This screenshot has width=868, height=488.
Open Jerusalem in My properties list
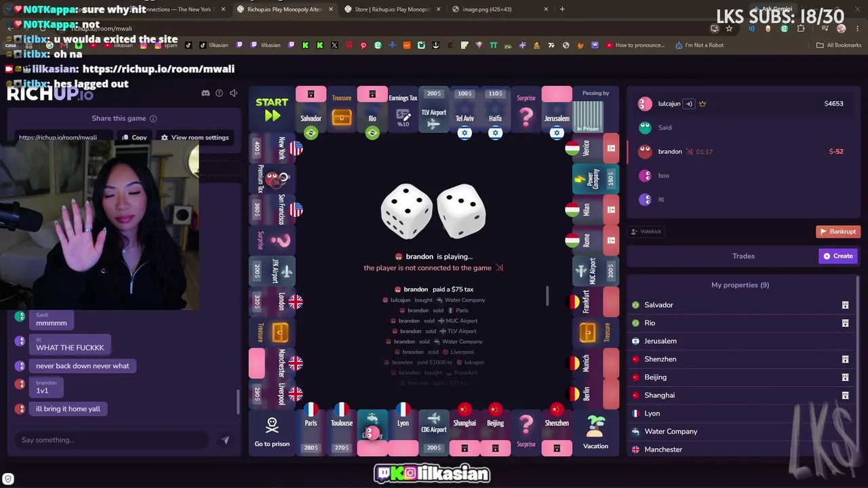(x=741, y=341)
